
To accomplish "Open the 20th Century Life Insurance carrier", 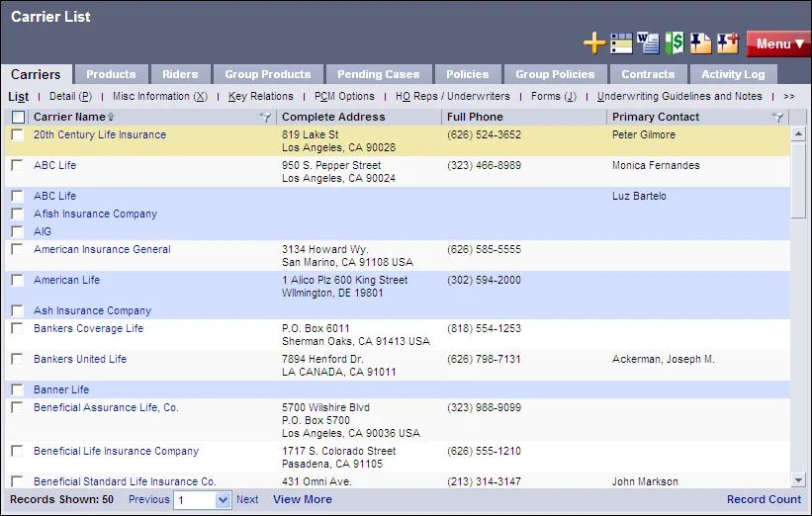I will (x=100, y=134).
